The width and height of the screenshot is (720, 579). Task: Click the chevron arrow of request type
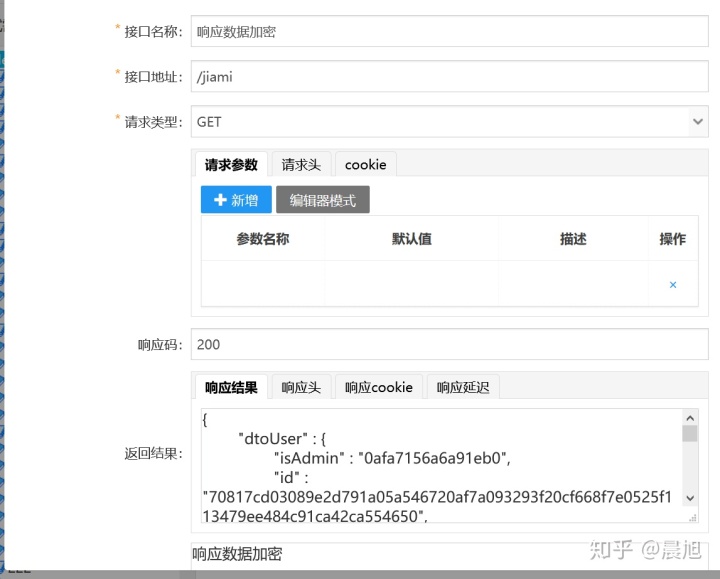tap(698, 122)
